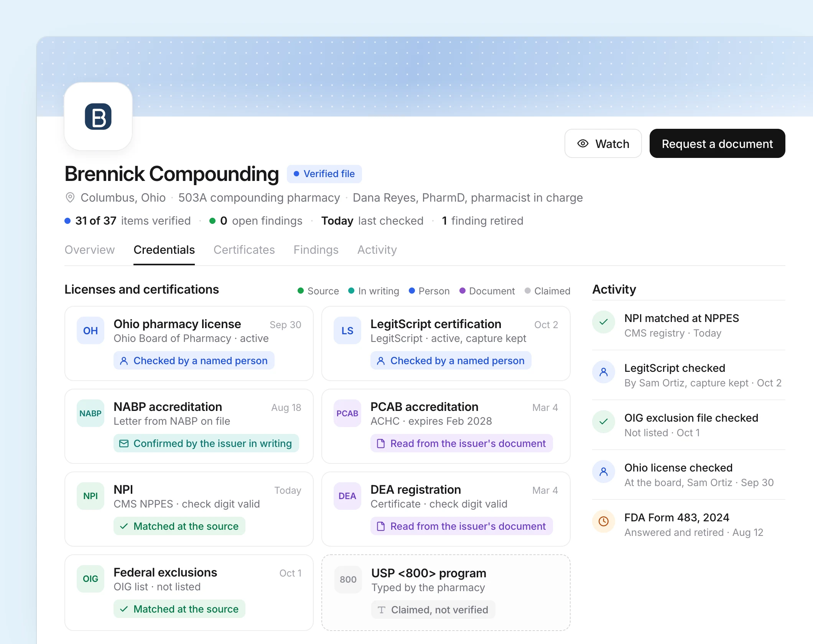Click the '1 finding retired' stat
This screenshot has width=813, height=644.
tap(482, 221)
